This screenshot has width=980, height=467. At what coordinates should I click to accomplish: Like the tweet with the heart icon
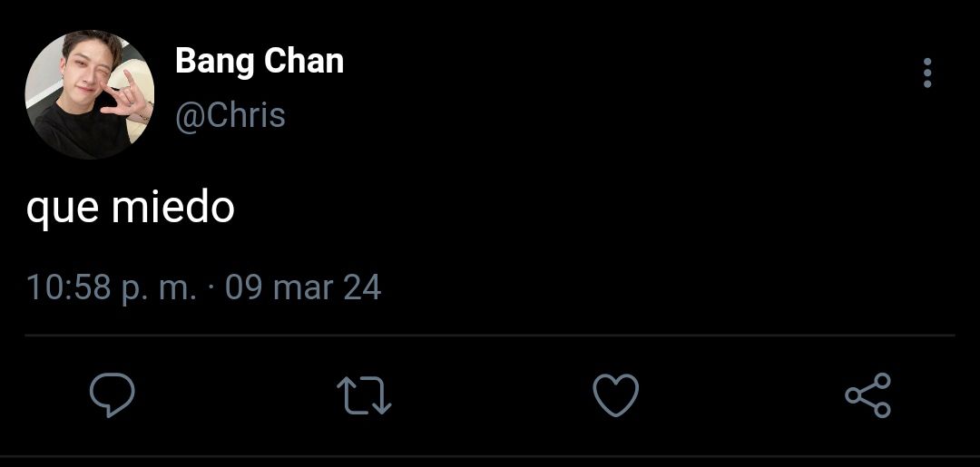[615, 394]
